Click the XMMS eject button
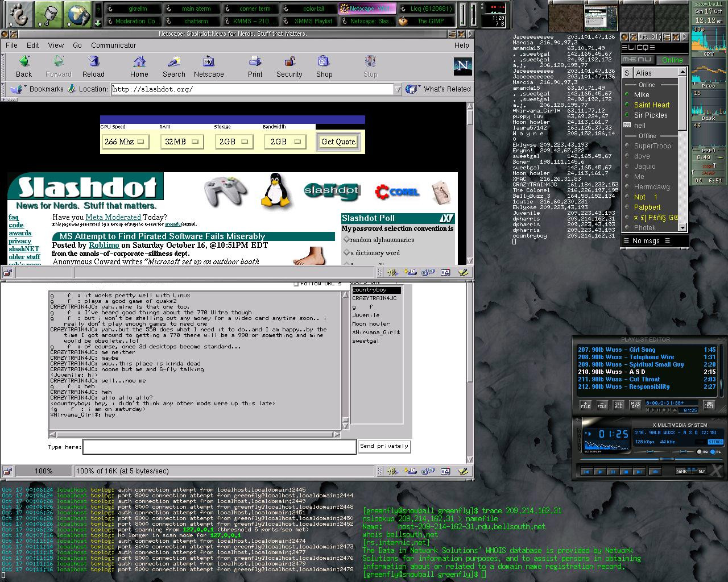Viewport: 728px width, 582px height. coord(655,472)
